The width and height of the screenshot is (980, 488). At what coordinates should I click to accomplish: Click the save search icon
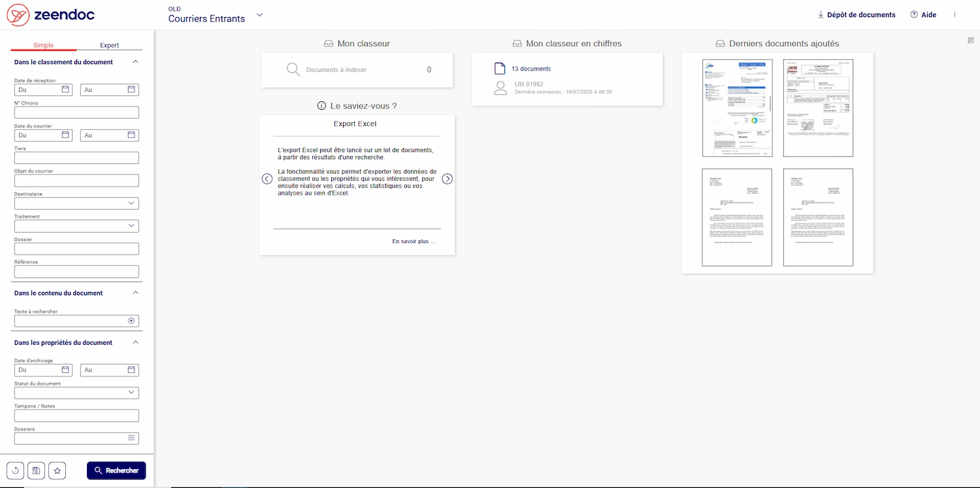point(36,470)
